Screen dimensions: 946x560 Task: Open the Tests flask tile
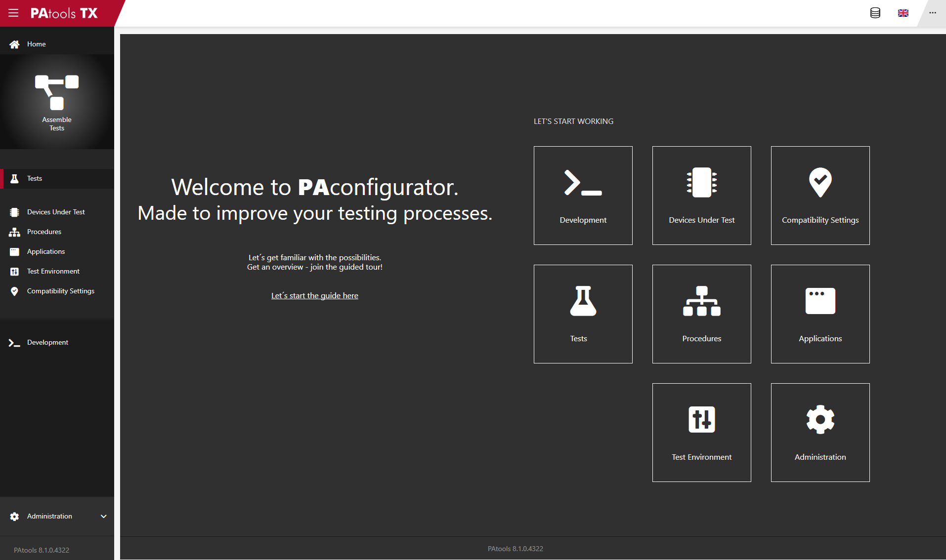coord(583,314)
